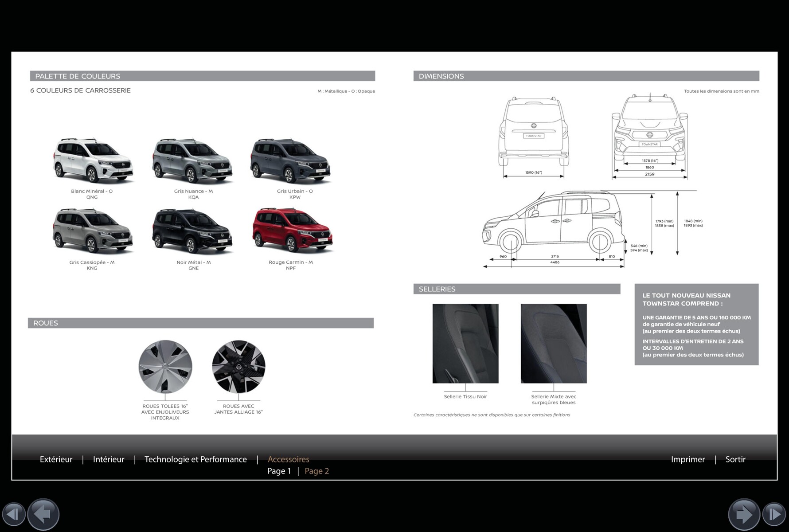The image size is (789, 532).
Task: Click 'M : Métallique - O : Opaque' legend
Action: [x=346, y=91]
